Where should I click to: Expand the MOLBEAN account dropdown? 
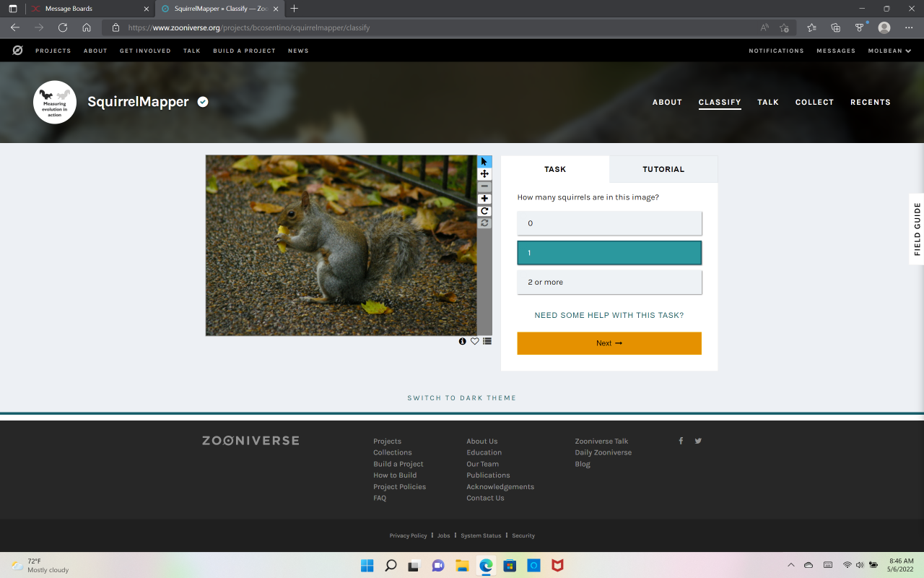(x=889, y=51)
